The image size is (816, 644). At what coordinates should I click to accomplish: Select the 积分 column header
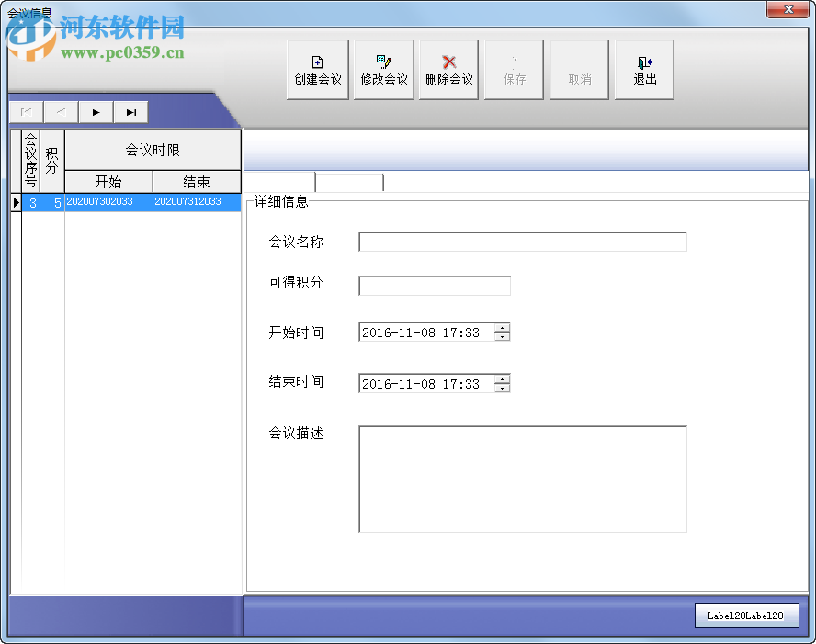52,161
